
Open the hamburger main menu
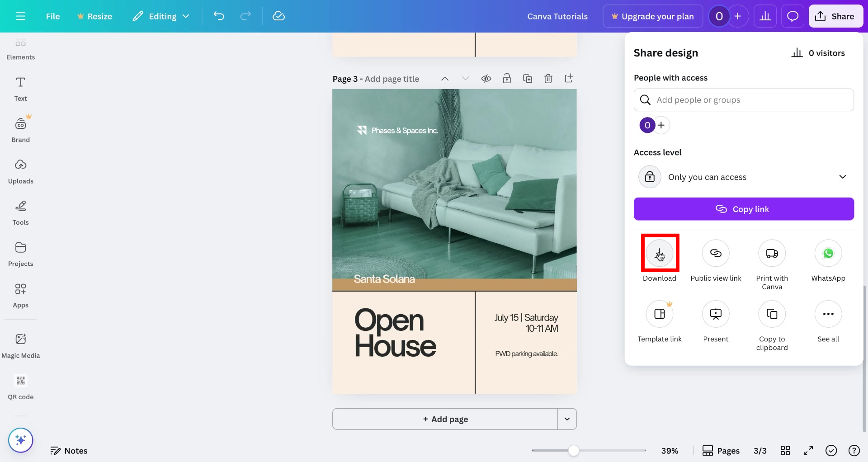click(x=20, y=16)
